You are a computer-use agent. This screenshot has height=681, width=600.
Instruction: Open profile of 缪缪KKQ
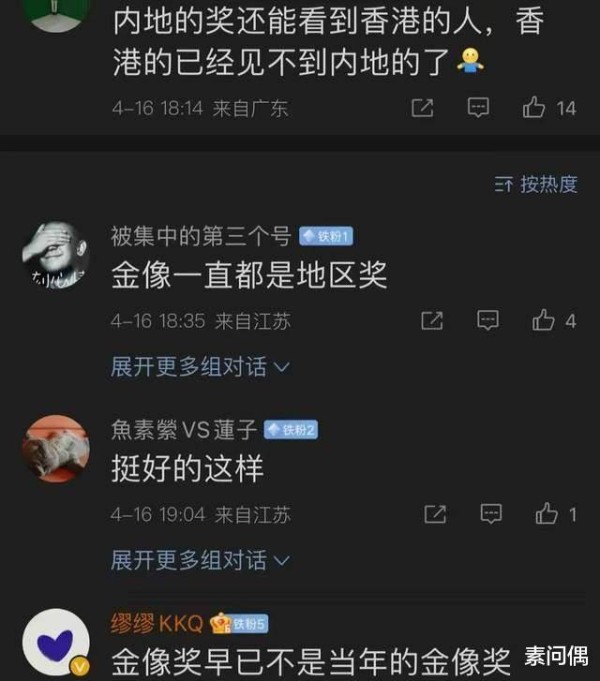(x=157, y=624)
